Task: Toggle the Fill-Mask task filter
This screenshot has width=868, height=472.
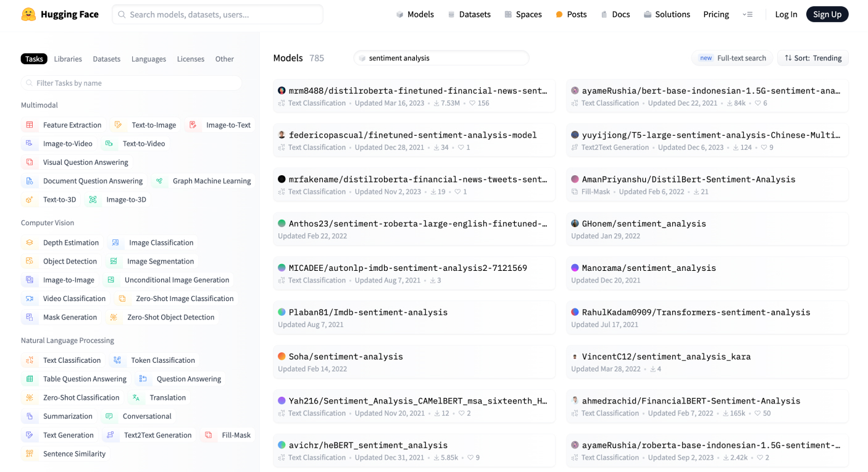Action: pyautogui.click(x=228, y=435)
